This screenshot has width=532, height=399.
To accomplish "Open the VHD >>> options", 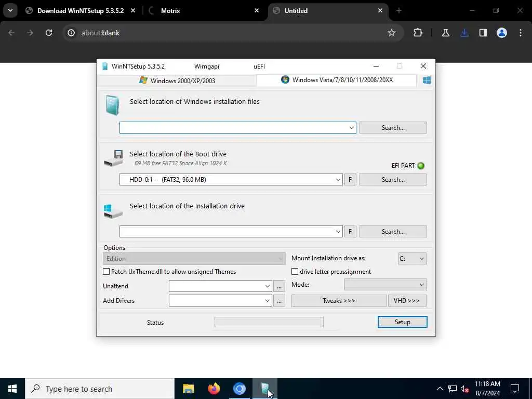I will [407, 301].
